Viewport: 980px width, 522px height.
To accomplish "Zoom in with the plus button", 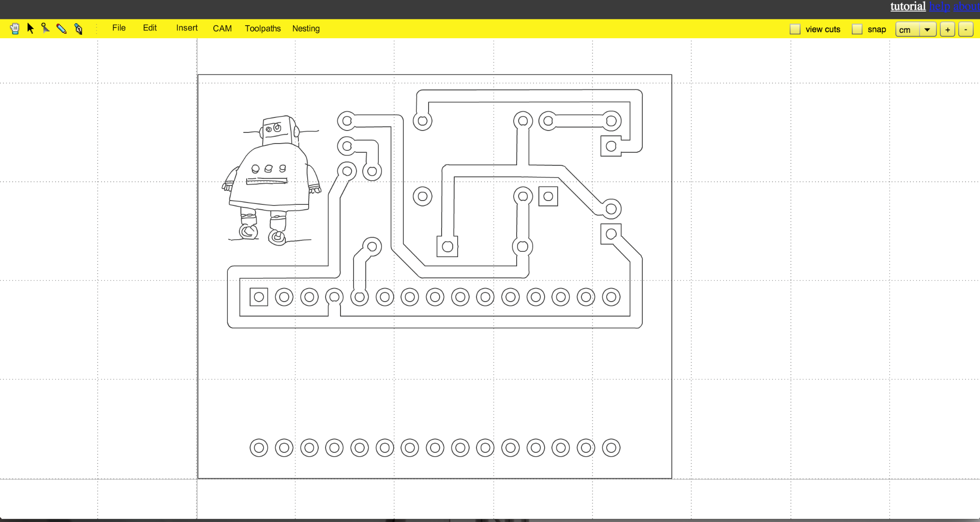I will point(948,29).
